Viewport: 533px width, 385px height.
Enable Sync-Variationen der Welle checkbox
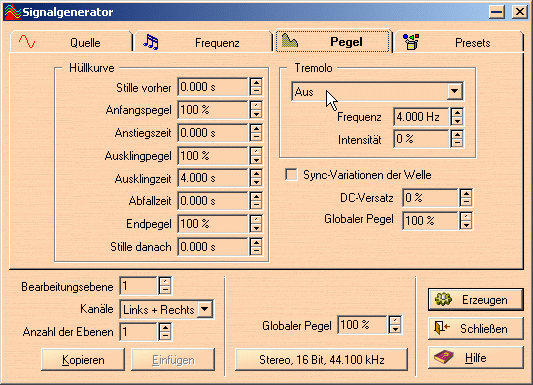pos(291,175)
